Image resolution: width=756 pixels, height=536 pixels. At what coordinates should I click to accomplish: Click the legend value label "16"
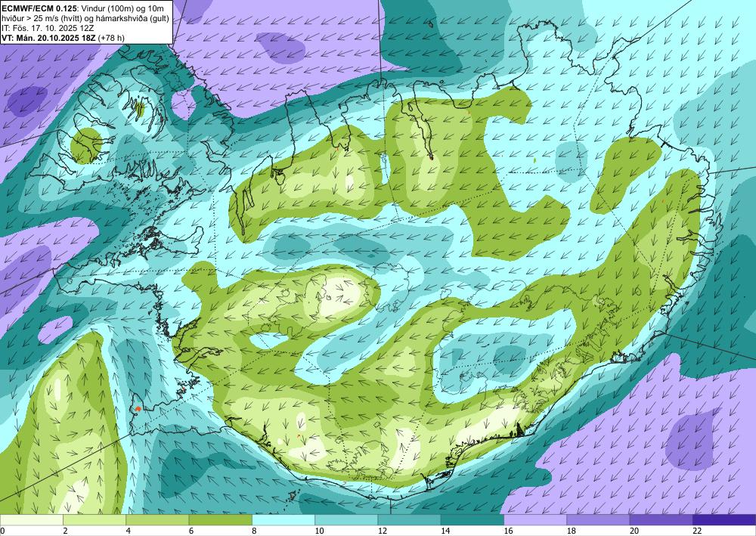pyautogui.click(x=508, y=531)
